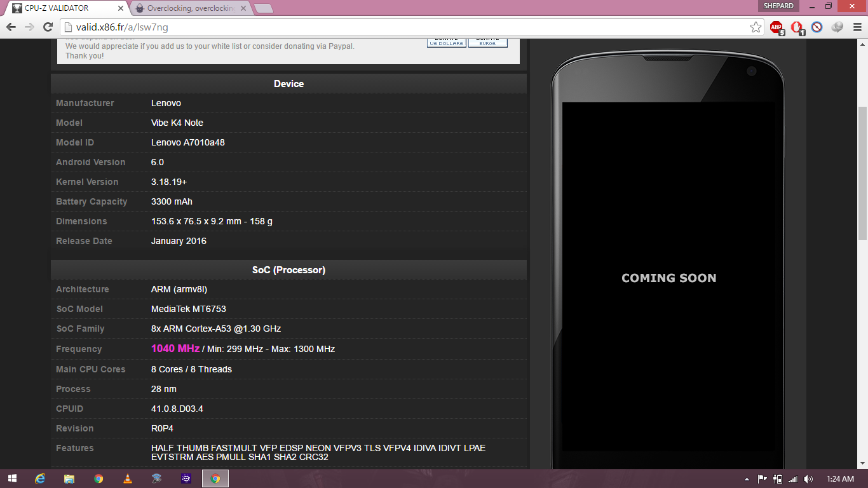Focus the address bar with valid.x86.fr
868x488 pixels.
pos(407,27)
